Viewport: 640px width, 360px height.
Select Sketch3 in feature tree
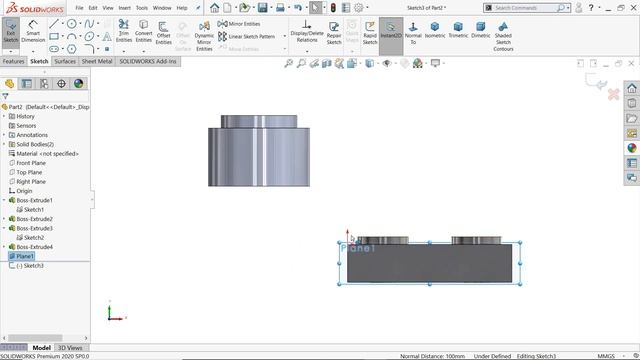click(27, 266)
